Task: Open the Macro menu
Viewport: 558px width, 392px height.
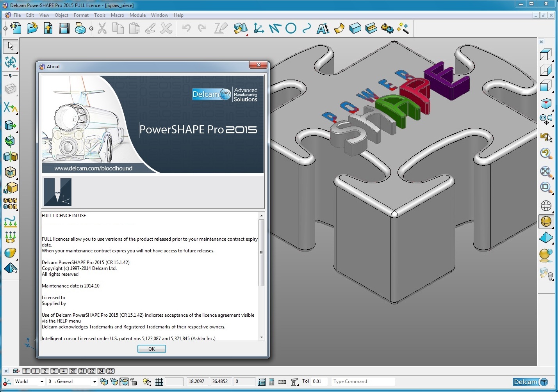Action: coord(117,15)
